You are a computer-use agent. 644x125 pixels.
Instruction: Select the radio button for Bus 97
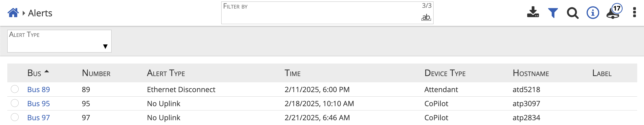15,117
